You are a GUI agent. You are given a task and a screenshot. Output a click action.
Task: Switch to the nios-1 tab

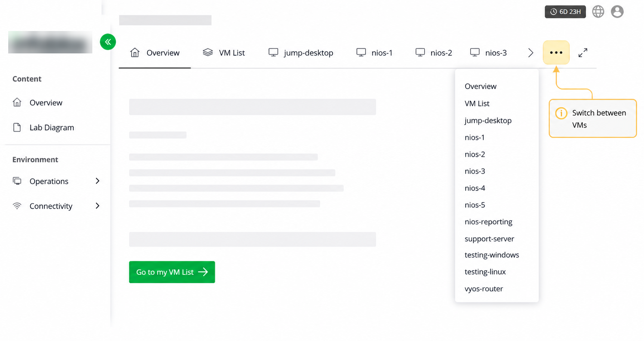tap(374, 53)
